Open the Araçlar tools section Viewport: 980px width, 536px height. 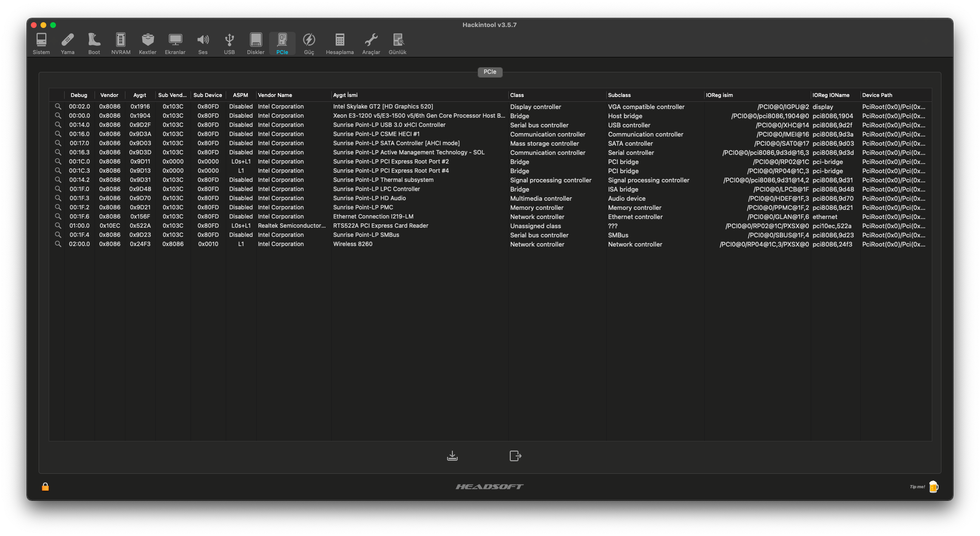[x=371, y=43]
